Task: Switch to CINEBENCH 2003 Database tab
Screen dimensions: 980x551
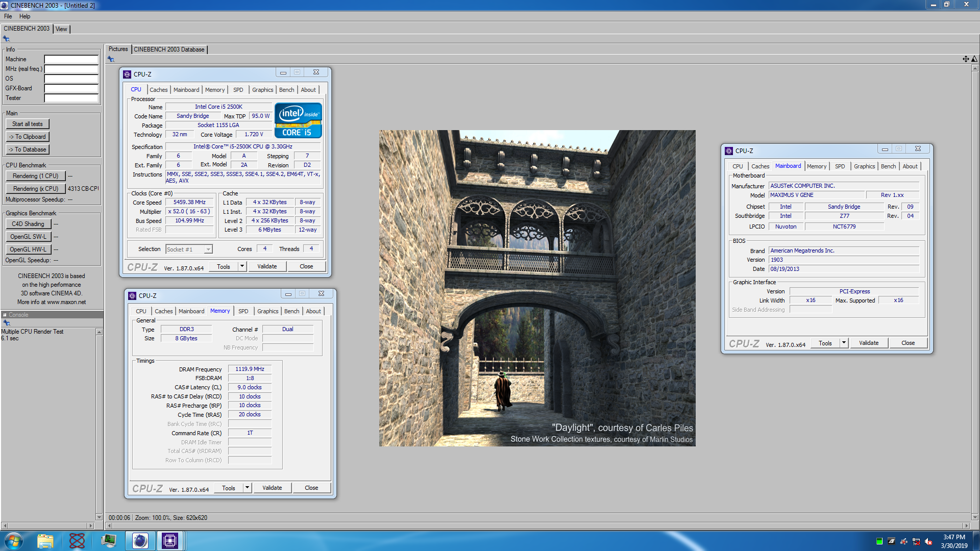Action: pyautogui.click(x=169, y=49)
